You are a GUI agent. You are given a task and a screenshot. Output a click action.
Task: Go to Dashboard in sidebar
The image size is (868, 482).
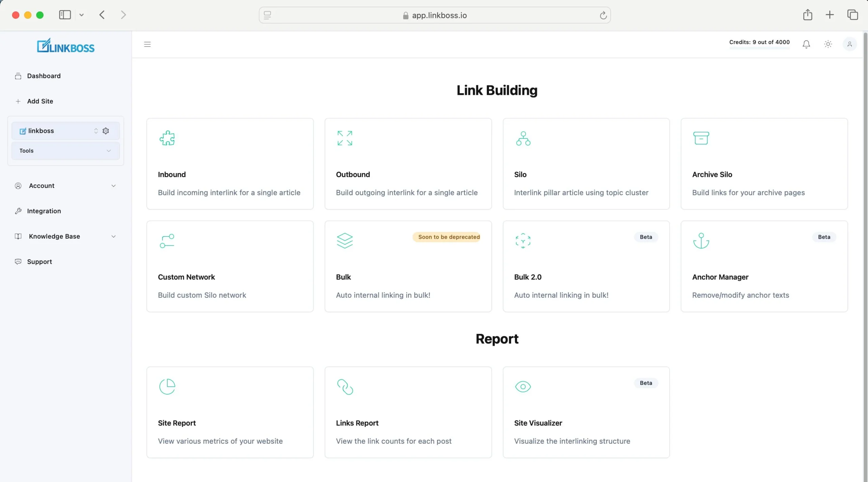click(x=44, y=76)
